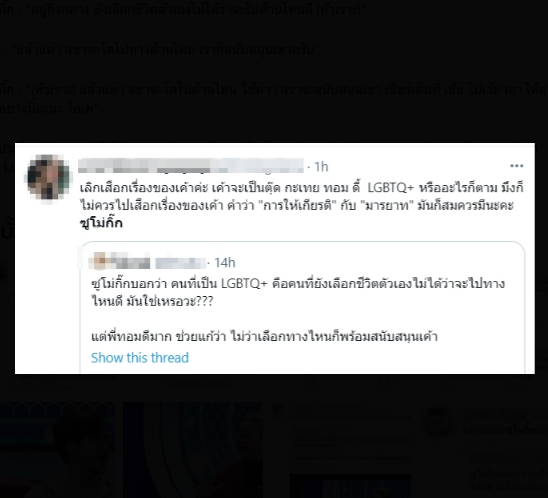
Task: Select the quoted tweet's blurred gray handle
Action: pyautogui.click(x=180, y=263)
